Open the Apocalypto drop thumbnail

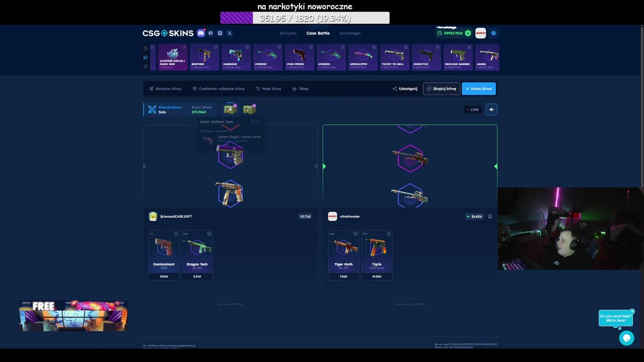click(x=362, y=57)
